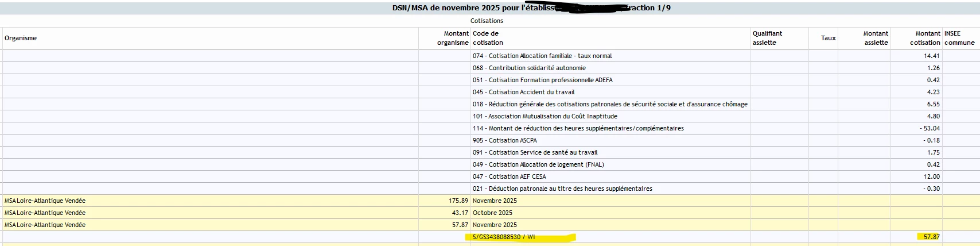Click the 1.26 cotisation amount

pos(934,68)
